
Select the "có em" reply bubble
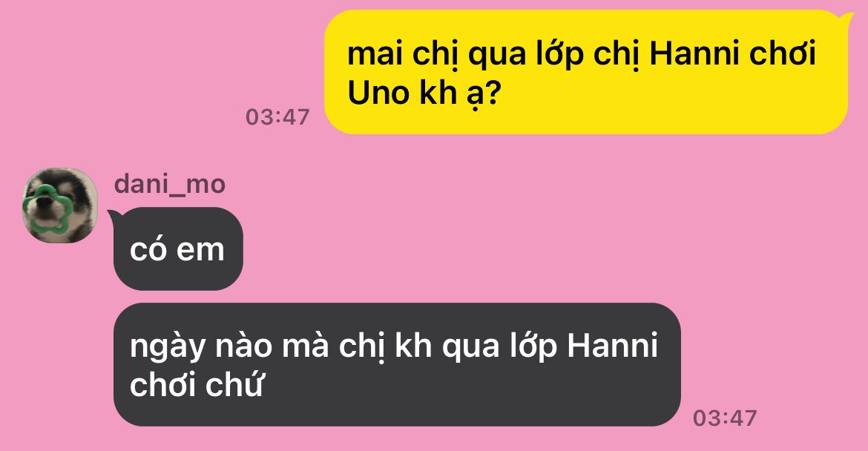click(178, 249)
